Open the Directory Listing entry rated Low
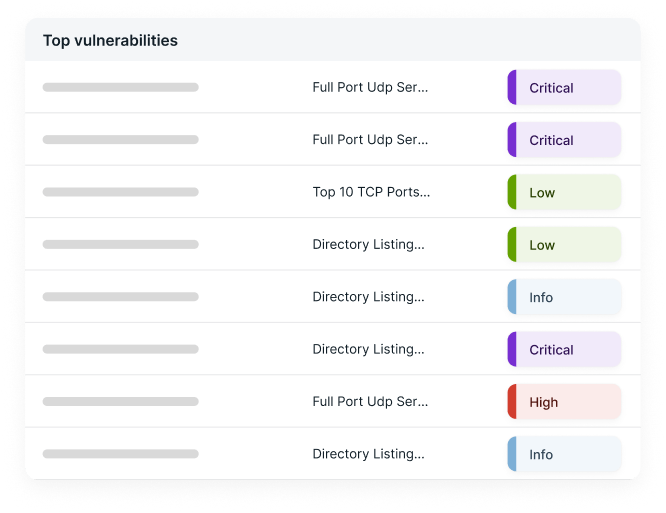666x513 pixels. 368,245
